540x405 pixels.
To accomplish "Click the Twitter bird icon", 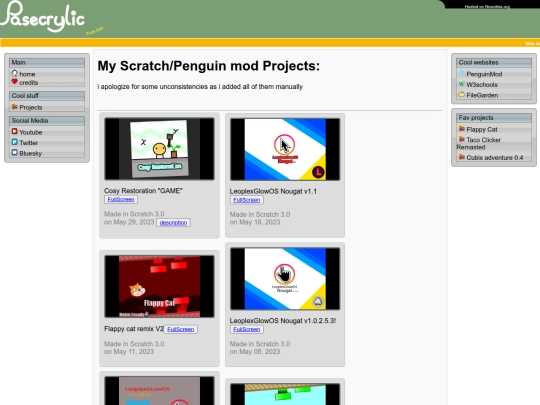I will click(14, 142).
